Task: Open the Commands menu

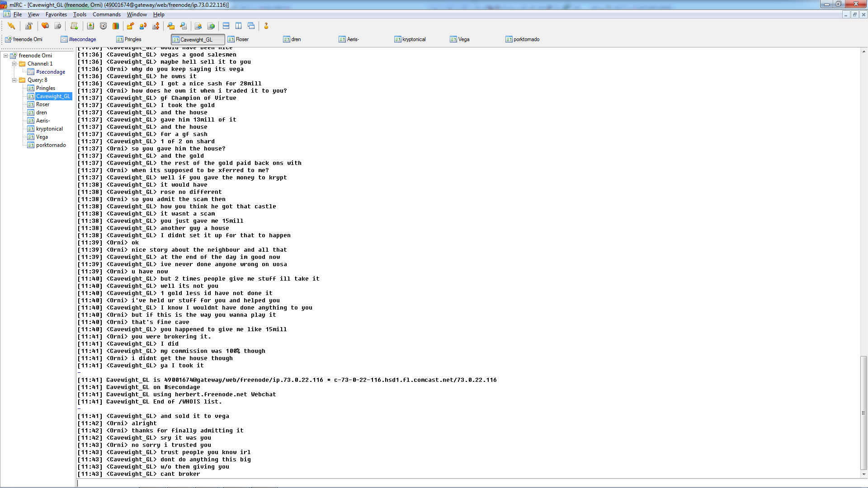Action: 106,14
